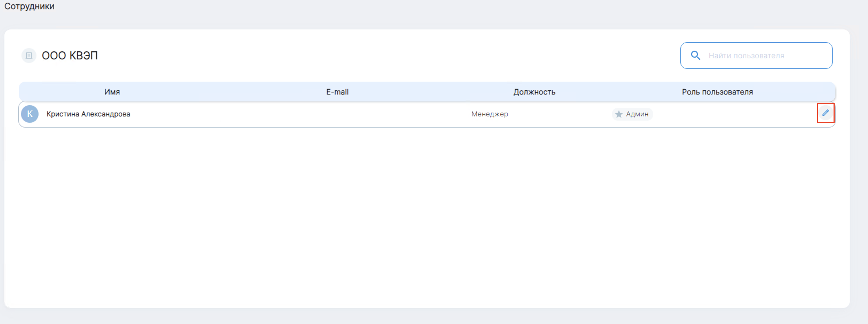Click the Сотрудники page heading
868x324 pixels.
coord(29,6)
